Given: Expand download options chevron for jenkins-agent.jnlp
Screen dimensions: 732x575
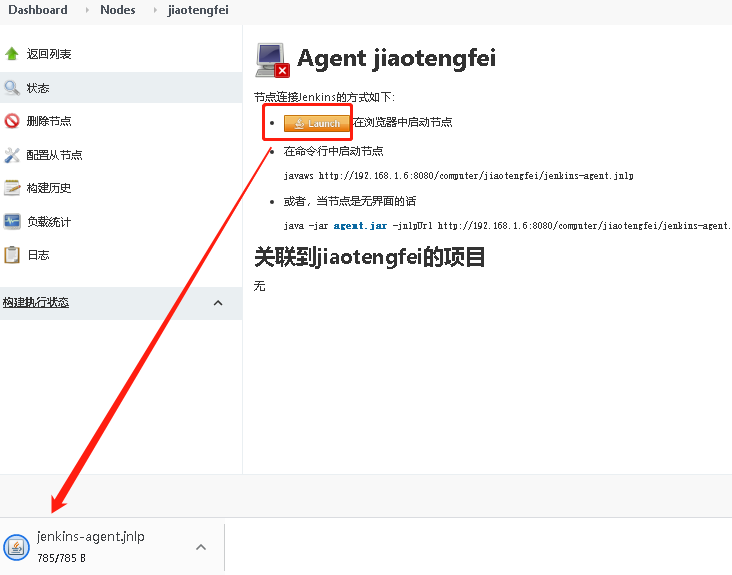Looking at the screenshot, I should pos(201,547).
